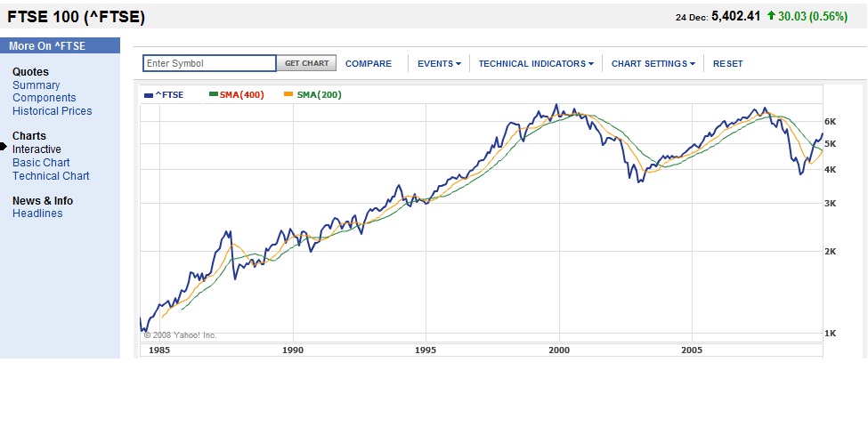Open the Technical Chart link

(x=51, y=176)
